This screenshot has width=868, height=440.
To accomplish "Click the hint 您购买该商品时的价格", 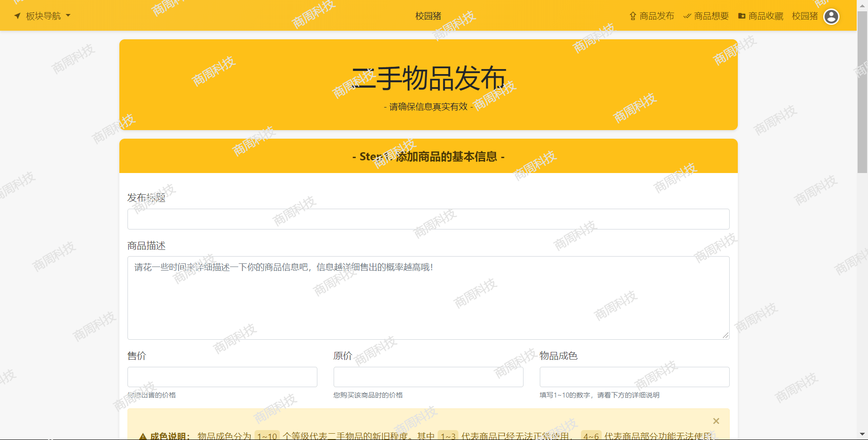I will pyautogui.click(x=368, y=395).
